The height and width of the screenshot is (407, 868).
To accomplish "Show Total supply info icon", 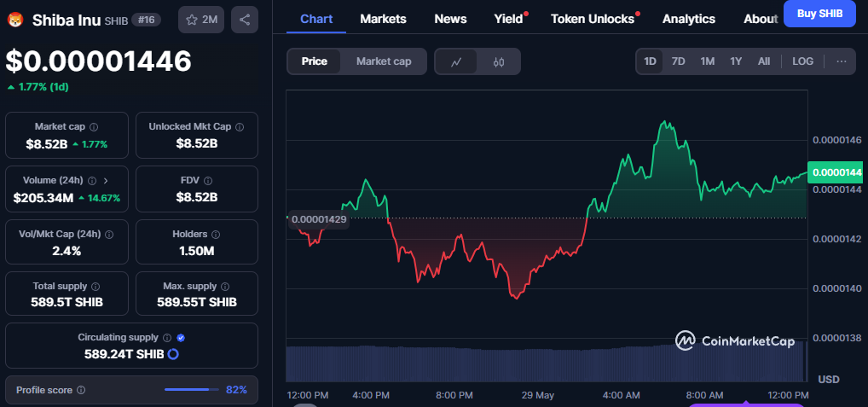I will [95, 287].
